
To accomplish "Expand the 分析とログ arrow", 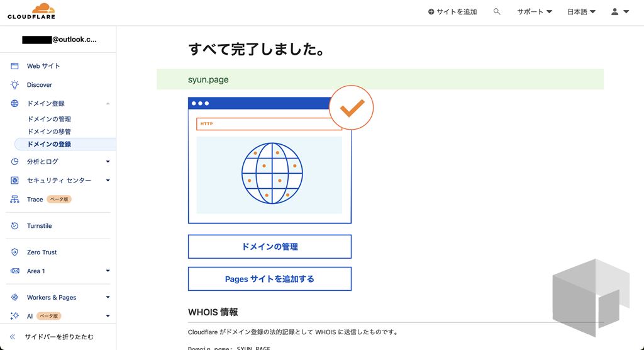I will (108, 162).
